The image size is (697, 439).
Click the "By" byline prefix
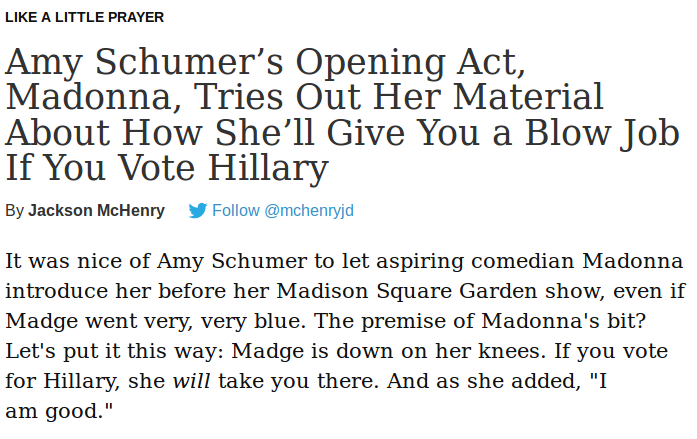coord(14,211)
